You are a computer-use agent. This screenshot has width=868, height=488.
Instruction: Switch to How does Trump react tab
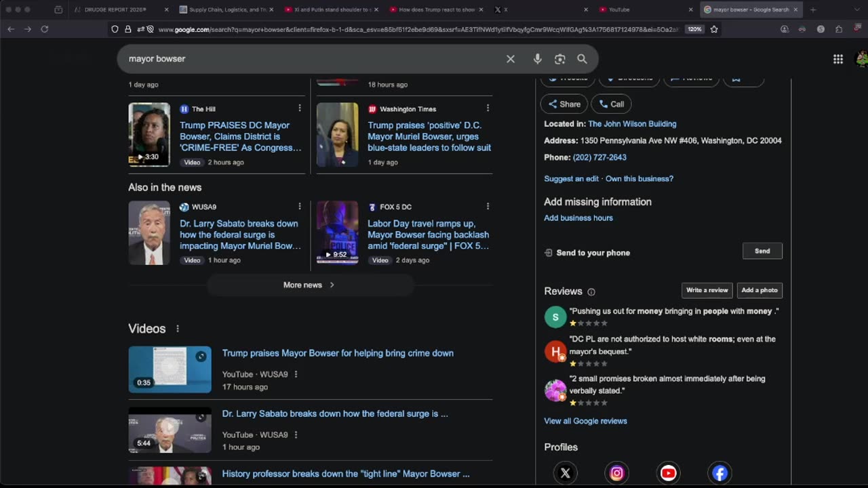(x=436, y=9)
